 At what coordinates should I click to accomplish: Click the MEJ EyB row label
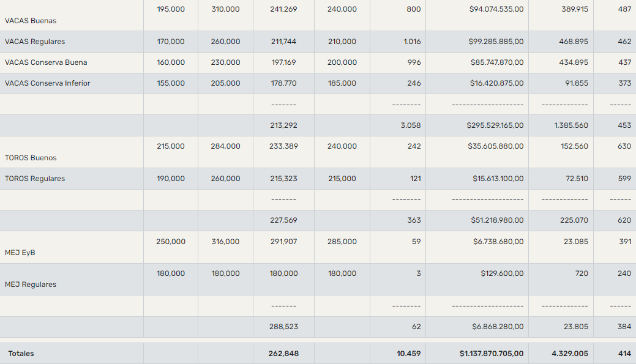point(20,253)
